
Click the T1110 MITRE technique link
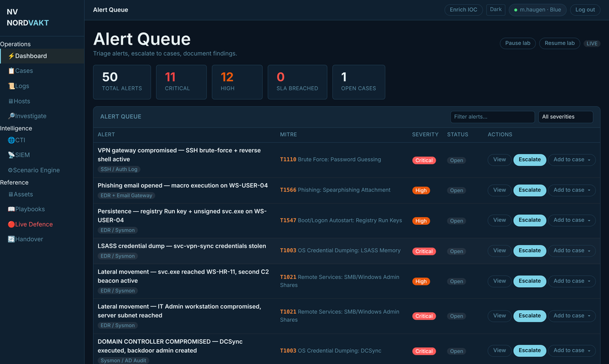point(288,159)
